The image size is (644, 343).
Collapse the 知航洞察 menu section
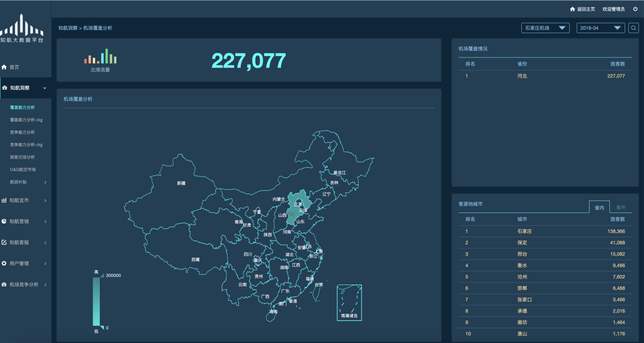(45, 88)
